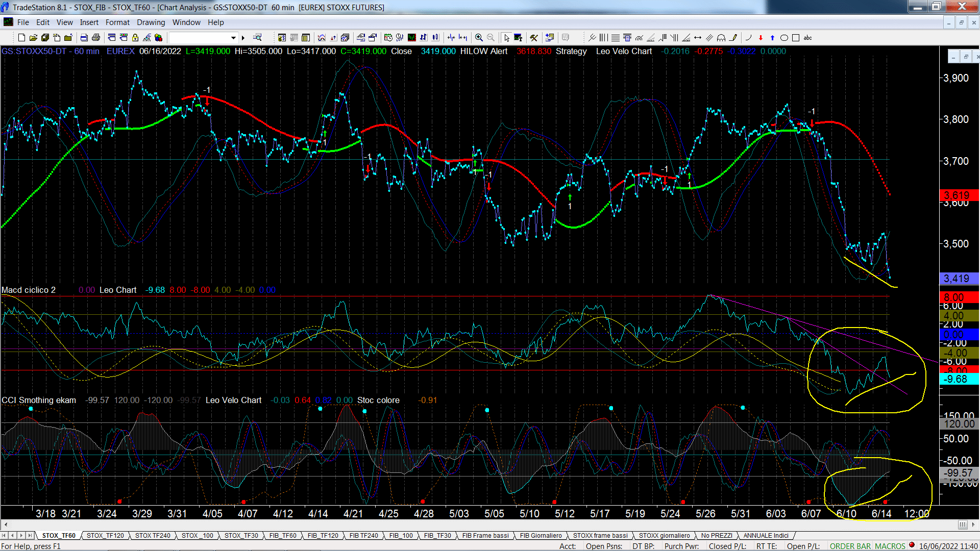Screen dimensions: 980x551
Task: Click the chart's horizontal scrollbar right arrow
Action: click(973, 524)
